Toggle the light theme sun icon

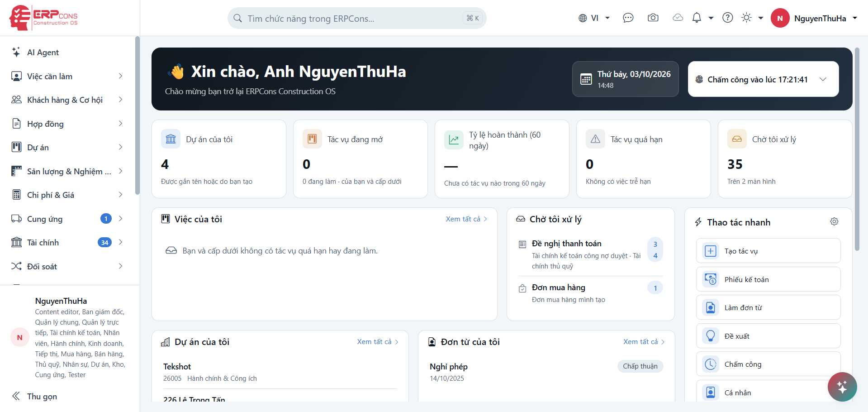point(746,18)
